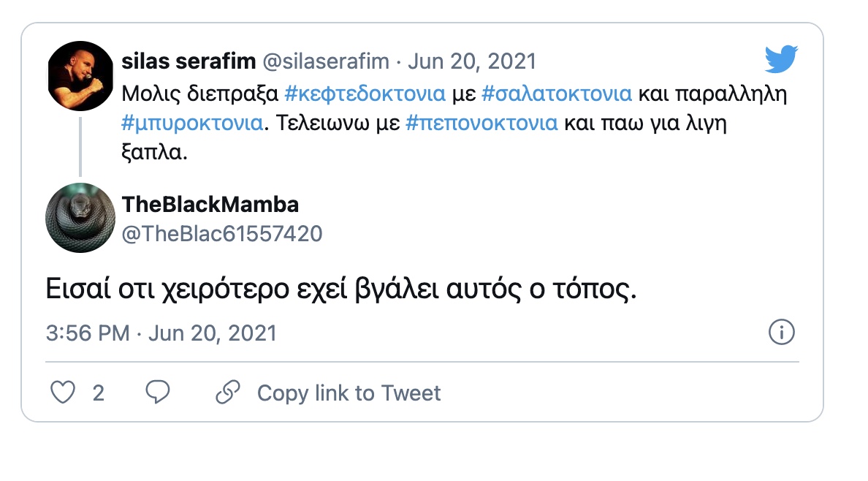Click the like count number 2
This screenshot has width=868, height=481.
[x=98, y=393]
